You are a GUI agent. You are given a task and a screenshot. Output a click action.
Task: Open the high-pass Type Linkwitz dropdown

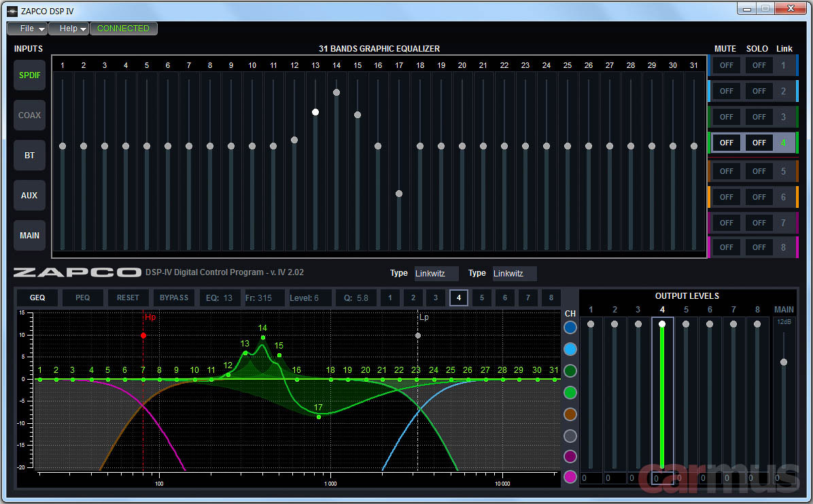pyautogui.click(x=436, y=274)
